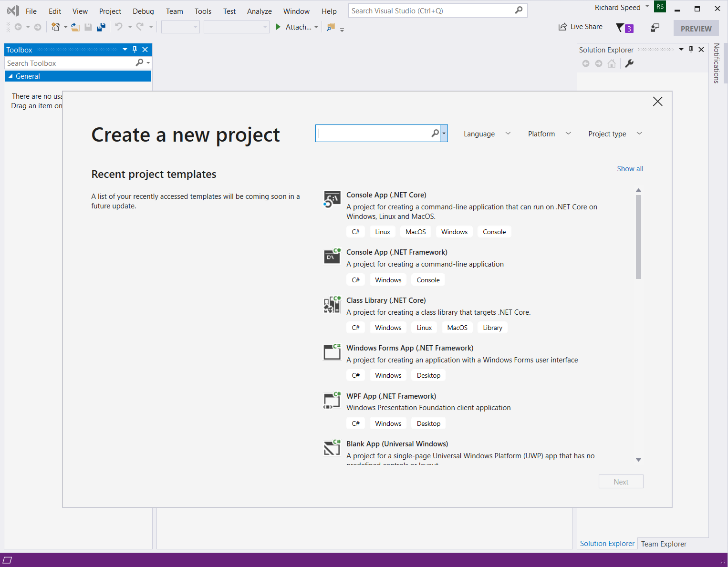This screenshot has width=728, height=567.
Task: Pin the Solution Explorer panel
Action: tap(691, 50)
